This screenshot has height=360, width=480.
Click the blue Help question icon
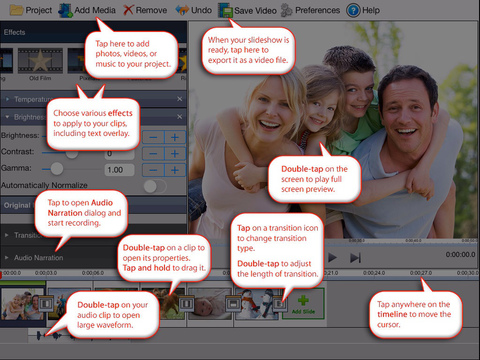[x=353, y=11]
